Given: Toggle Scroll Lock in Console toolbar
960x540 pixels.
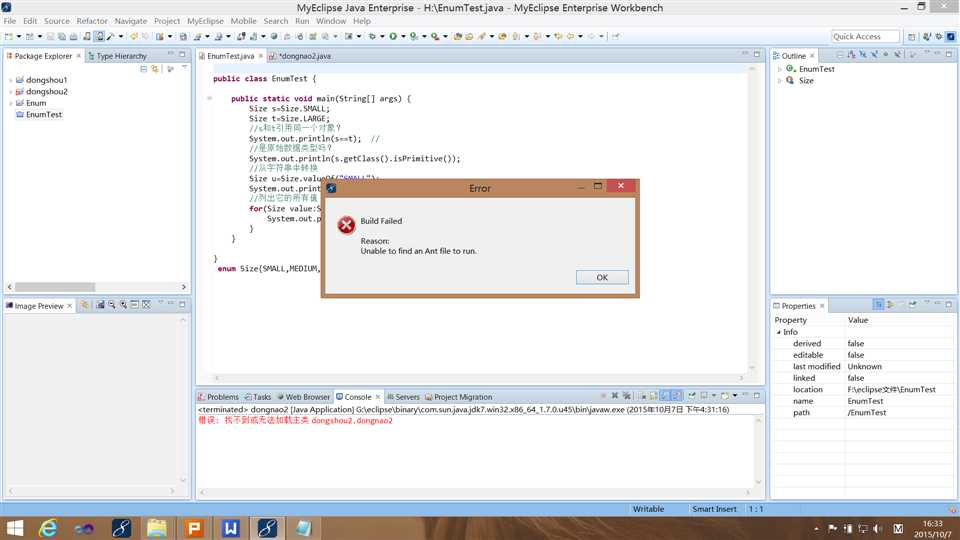Looking at the screenshot, I should coord(653,396).
